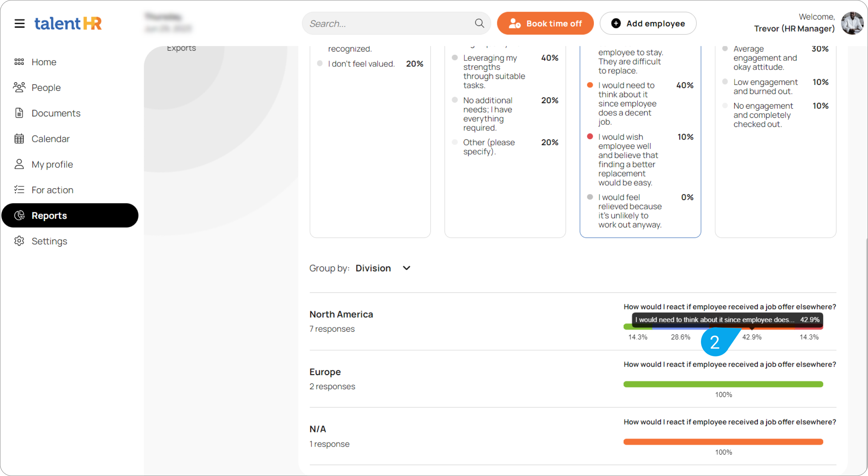Screen dimensions: 868x476
Task: Click the For action checklist icon
Action: click(19, 190)
